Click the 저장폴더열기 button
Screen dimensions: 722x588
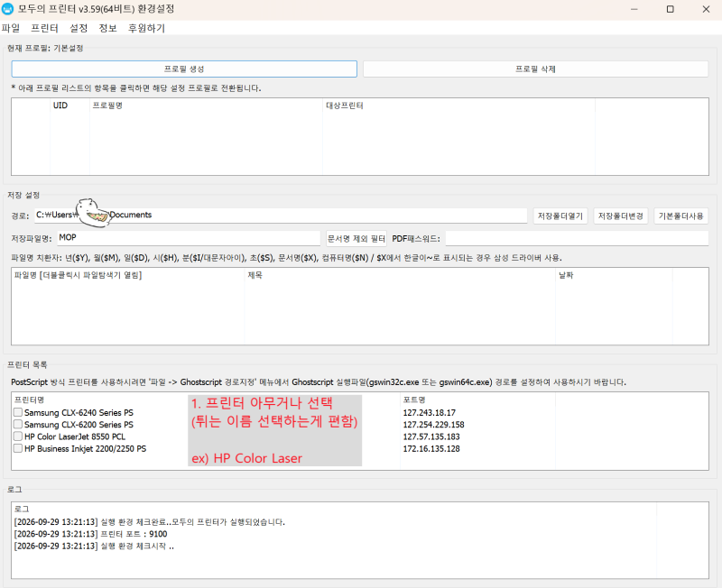560,216
